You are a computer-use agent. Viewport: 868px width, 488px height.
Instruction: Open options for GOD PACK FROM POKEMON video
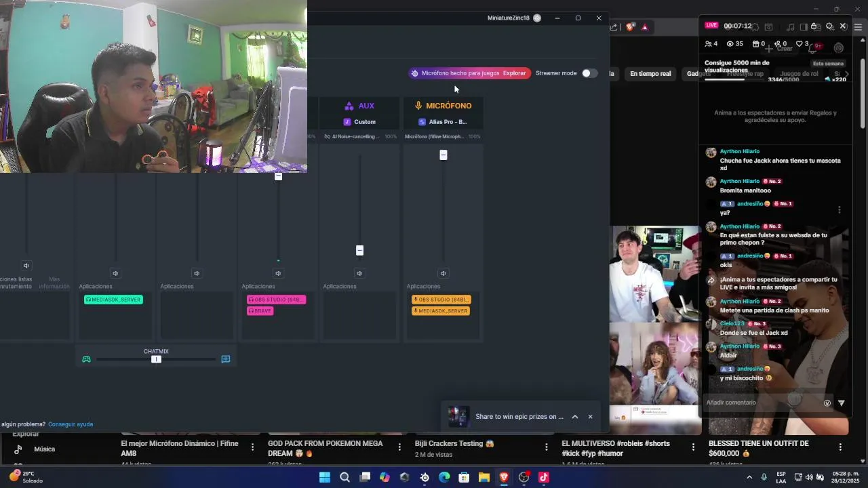tap(399, 447)
